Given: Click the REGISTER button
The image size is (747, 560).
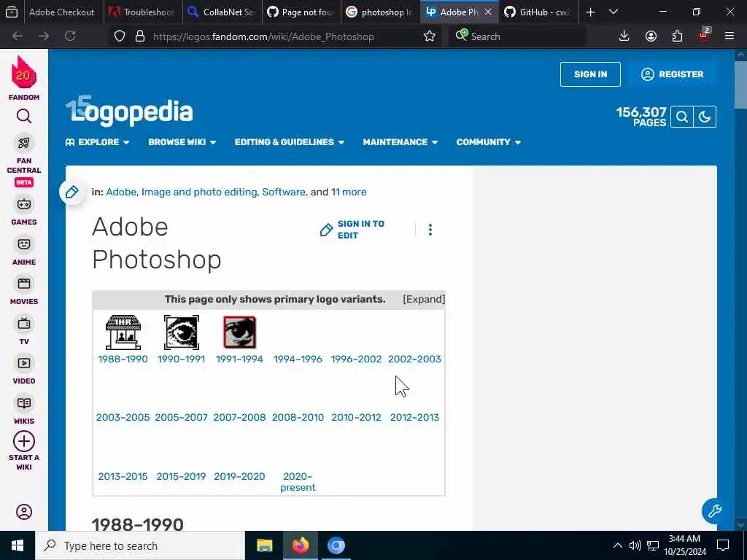Looking at the screenshot, I should tap(672, 74).
